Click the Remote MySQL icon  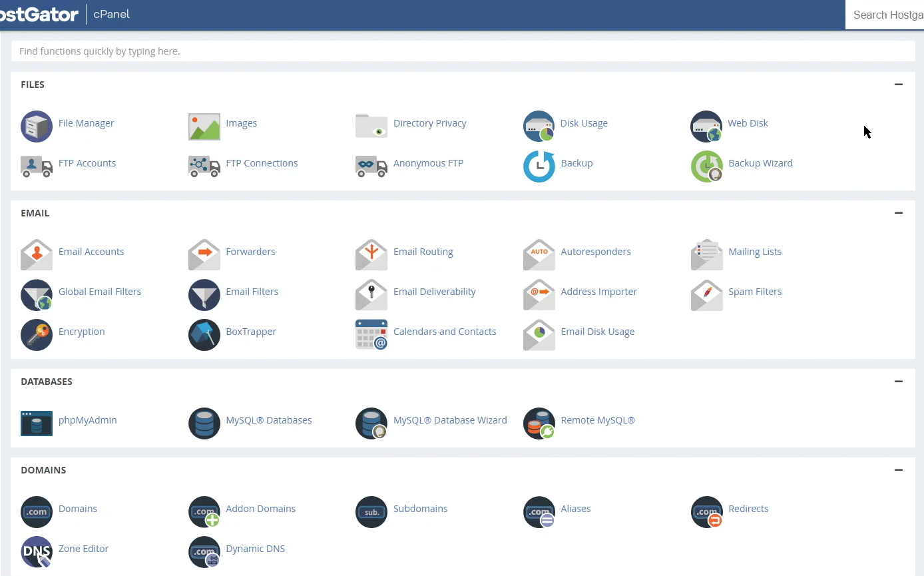pyautogui.click(x=539, y=424)
